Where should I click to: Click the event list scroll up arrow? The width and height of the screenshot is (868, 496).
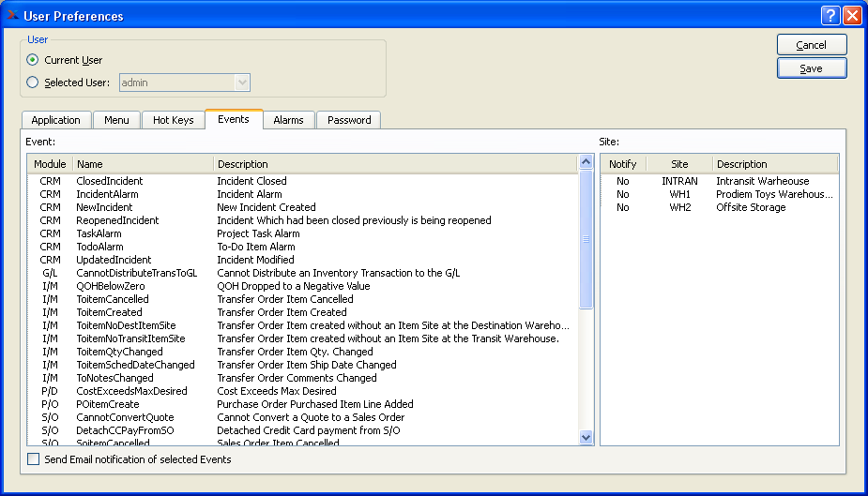click(x=586, y=162)
